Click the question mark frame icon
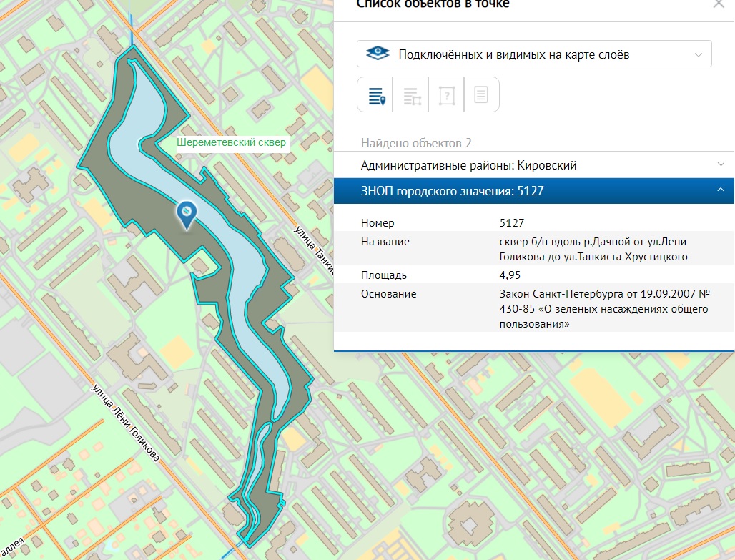Viewport: 735px width, 560px height. tap(446, 95)
